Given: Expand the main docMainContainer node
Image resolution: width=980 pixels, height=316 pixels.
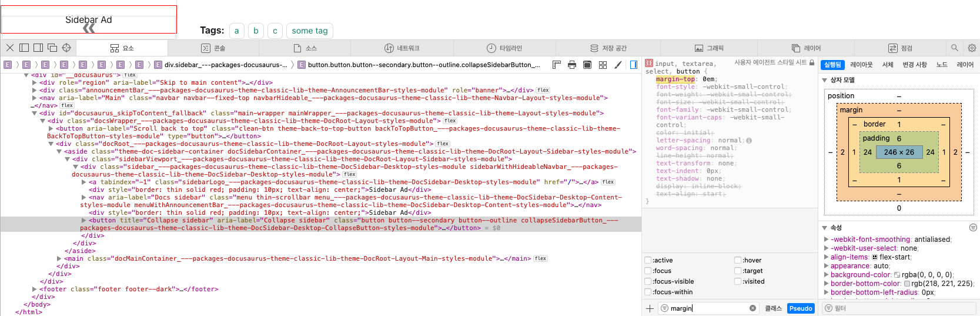Looking at the screenshot, I should pos(59,259).
